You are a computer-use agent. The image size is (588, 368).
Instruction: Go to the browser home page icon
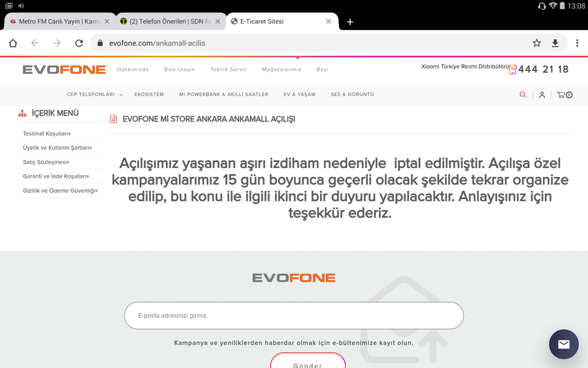tap(13, 43)
